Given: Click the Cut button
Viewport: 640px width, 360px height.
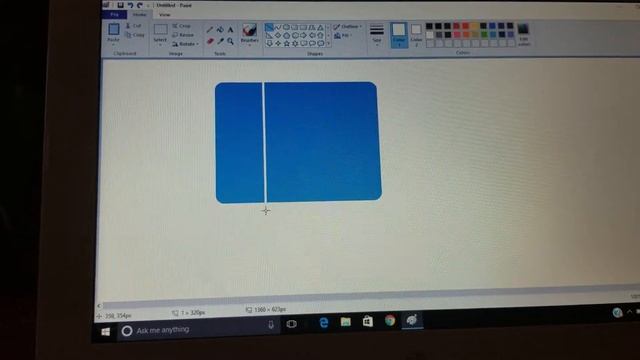Looking at the screenshot, I should point(133,26).
